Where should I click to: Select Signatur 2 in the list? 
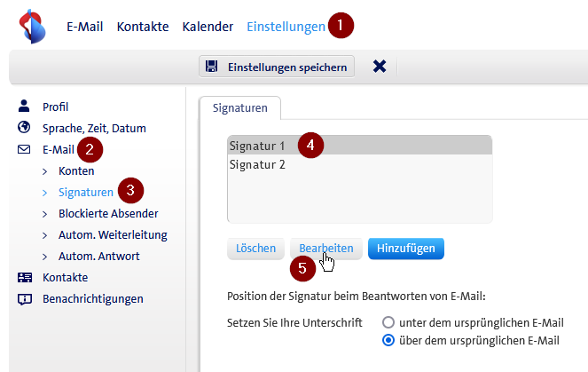coord(257,164)
